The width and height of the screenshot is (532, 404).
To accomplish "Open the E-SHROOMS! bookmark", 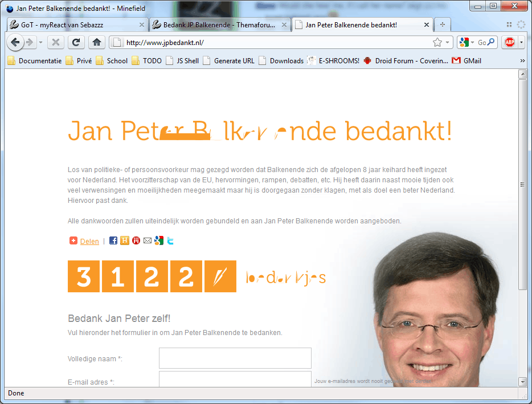I will [333, 61].
